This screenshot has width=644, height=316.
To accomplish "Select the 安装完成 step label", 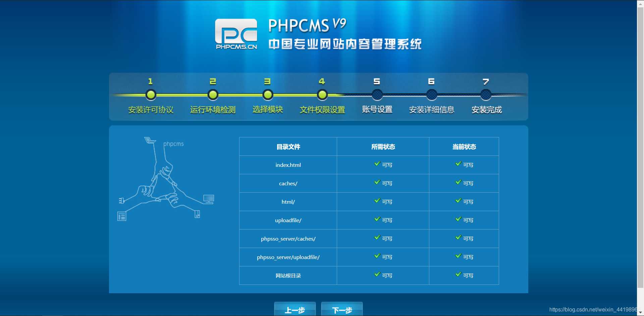I will coord(486,110).
